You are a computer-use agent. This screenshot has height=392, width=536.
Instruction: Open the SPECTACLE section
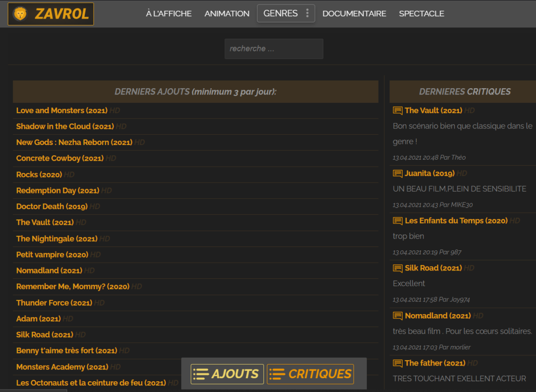pos(421,14)
